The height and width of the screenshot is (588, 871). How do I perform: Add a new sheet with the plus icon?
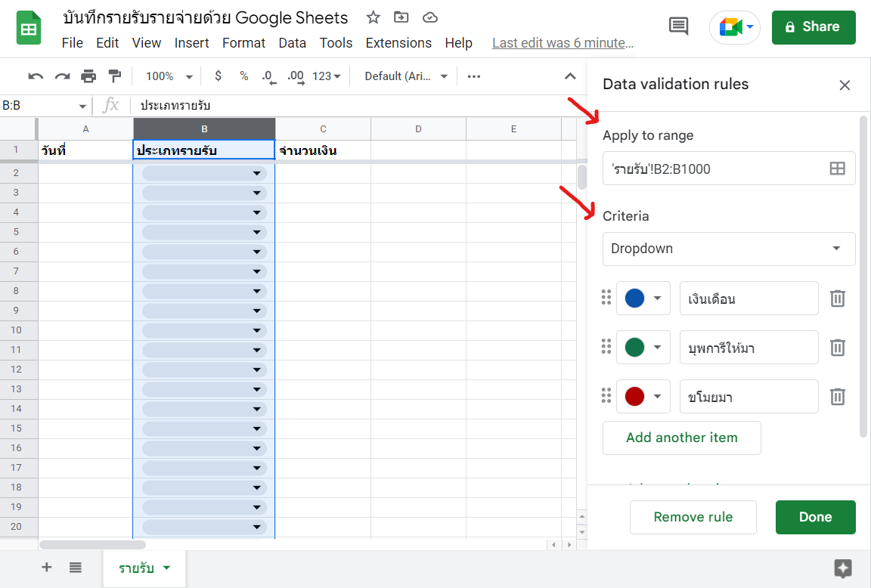coord(46,567)
